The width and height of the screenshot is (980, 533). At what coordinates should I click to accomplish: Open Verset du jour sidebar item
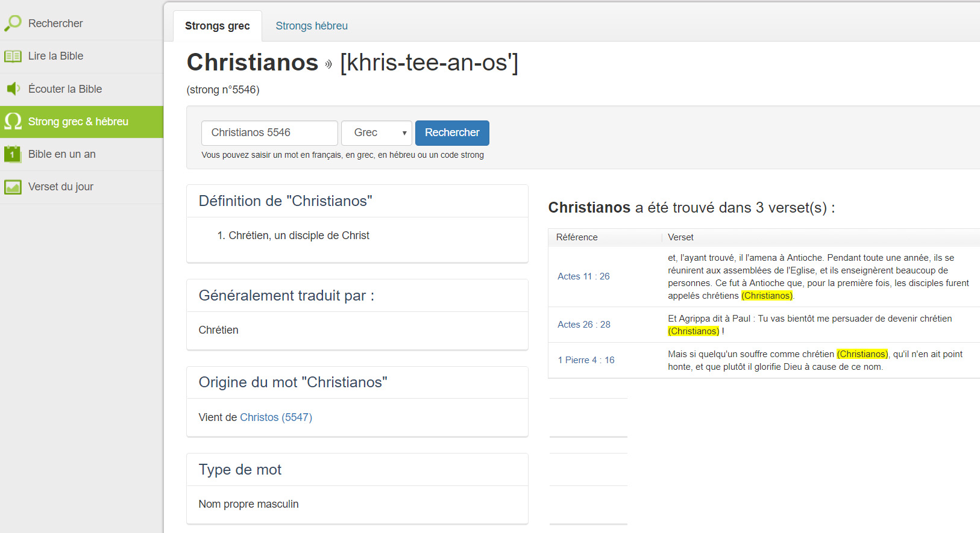tap(60, 187)
